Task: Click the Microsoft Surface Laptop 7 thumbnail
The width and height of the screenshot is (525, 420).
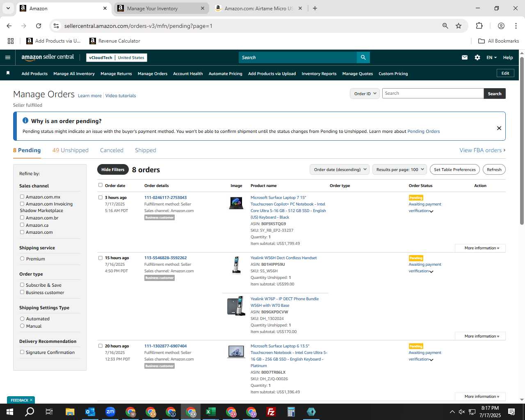Action: pyautogui.click(x=236, y=203)
